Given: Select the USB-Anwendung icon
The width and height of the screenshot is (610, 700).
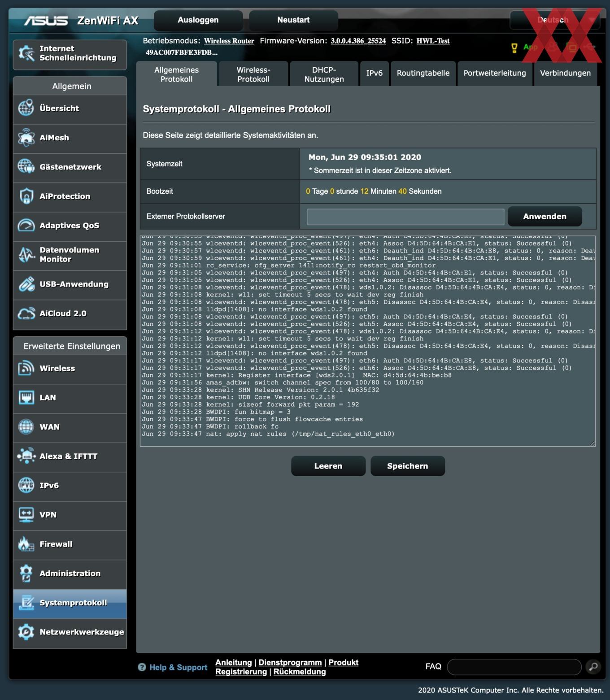Looking at the screenshot, I should tap(26, 284).
